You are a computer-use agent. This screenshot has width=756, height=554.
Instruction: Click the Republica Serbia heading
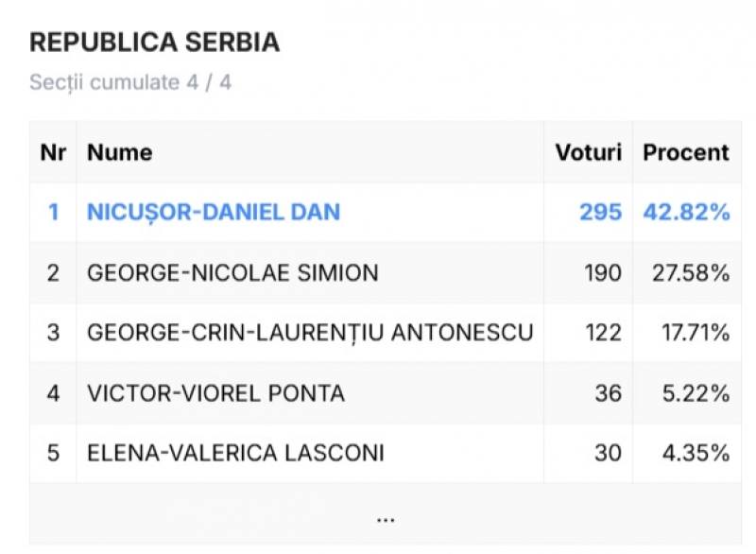pos(155,42)
